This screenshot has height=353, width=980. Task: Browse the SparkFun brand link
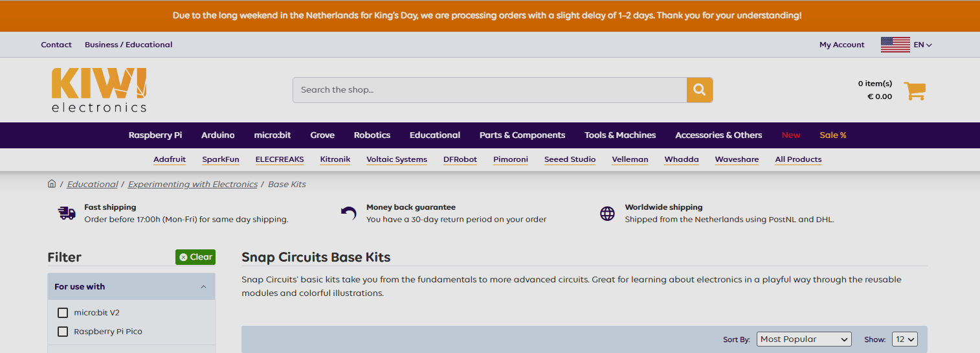pyautogui.click(x=221, y=159)
